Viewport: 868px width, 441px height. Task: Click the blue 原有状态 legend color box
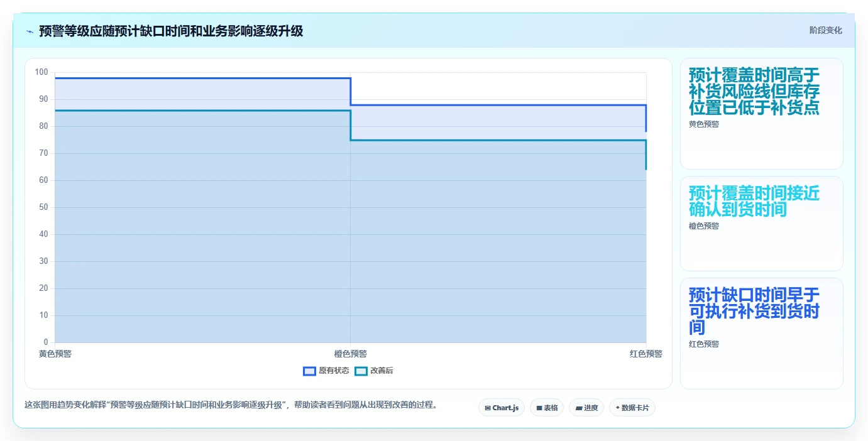coord(309,371)
